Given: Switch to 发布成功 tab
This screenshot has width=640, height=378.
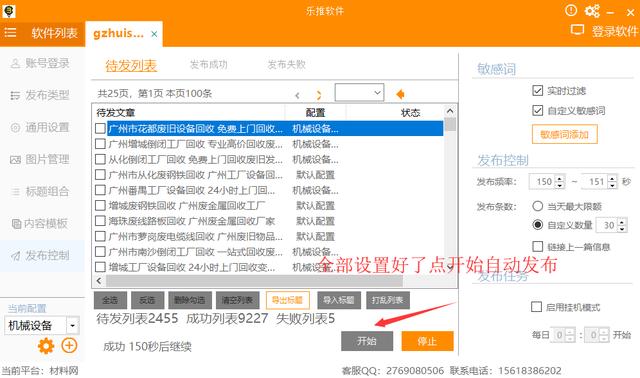Looking at the screenshot, I should tap(209, 64).
